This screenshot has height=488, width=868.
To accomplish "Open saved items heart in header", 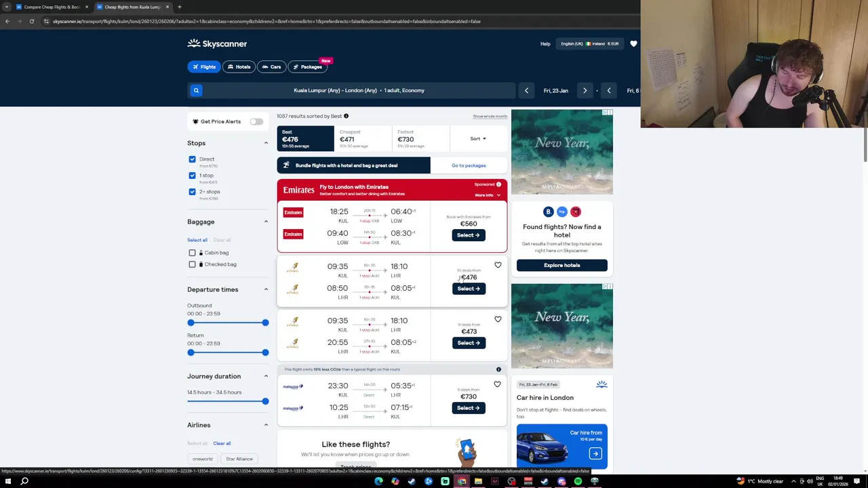I will point(633,43).
